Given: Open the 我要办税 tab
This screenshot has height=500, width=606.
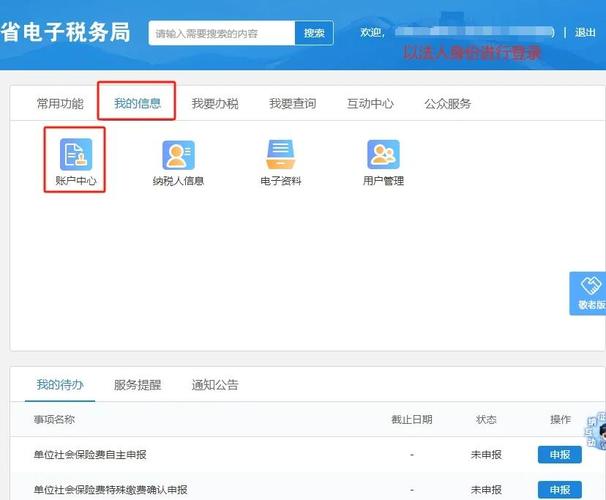Looking at the screenshot, I should (x=215, y=104).
